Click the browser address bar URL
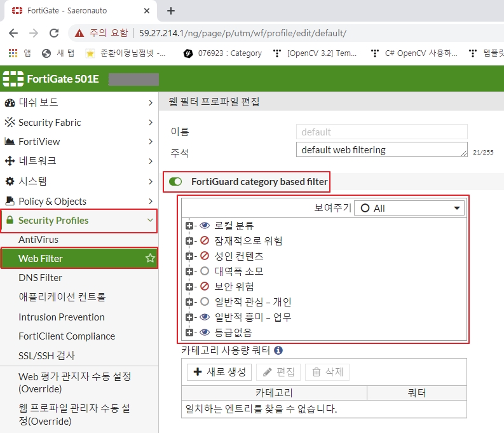The width and height of the screenshot is (504, 433). [243, 33]
